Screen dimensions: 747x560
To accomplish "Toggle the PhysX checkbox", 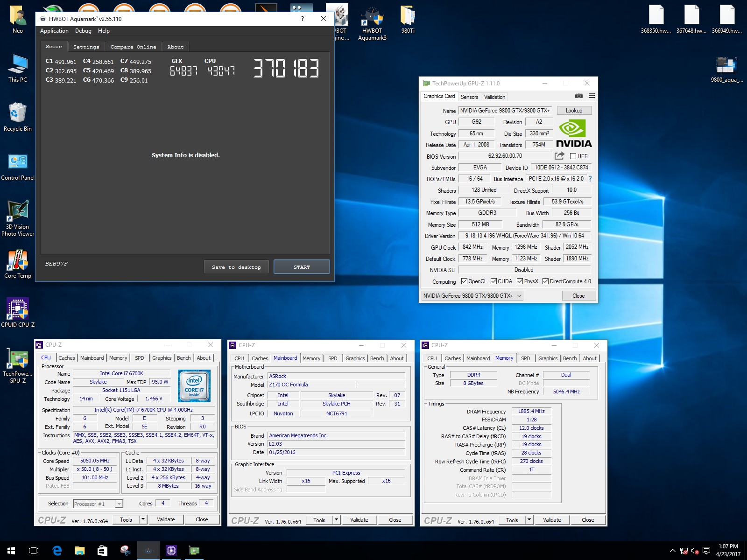I will coord(520,281).
